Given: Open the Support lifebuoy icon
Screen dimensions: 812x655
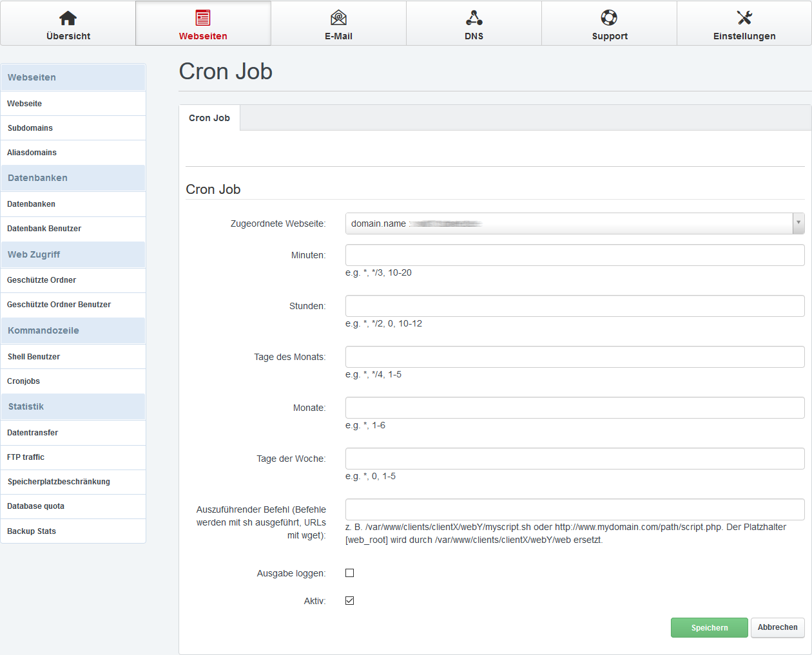Looking at the screenshot, I should [x=609, y=18].
